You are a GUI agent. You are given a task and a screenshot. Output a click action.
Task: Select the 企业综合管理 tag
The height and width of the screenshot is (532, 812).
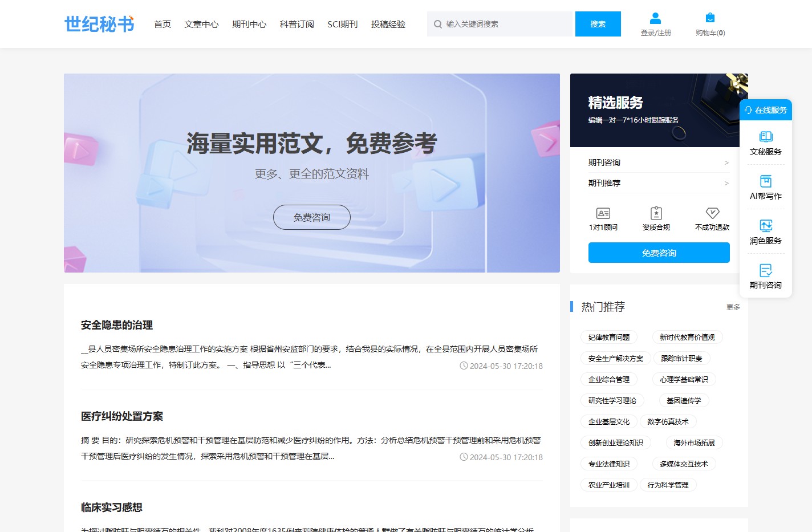(x=609, y=379)
